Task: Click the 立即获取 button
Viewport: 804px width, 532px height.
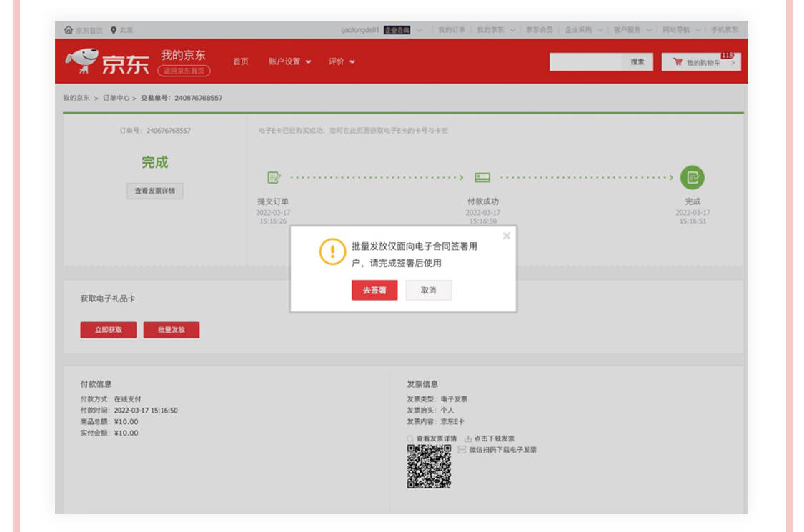Action: tap(108, 330)
